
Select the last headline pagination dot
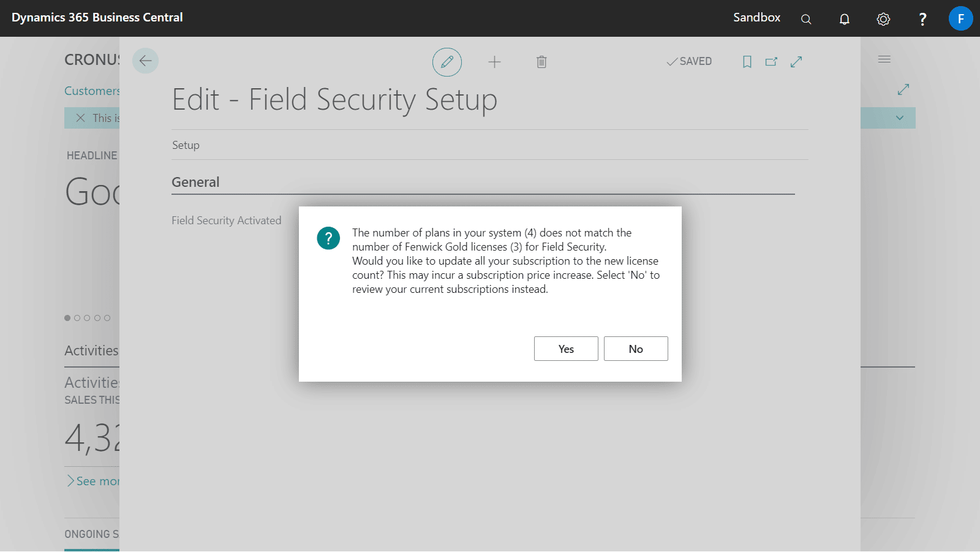point(107,318)
